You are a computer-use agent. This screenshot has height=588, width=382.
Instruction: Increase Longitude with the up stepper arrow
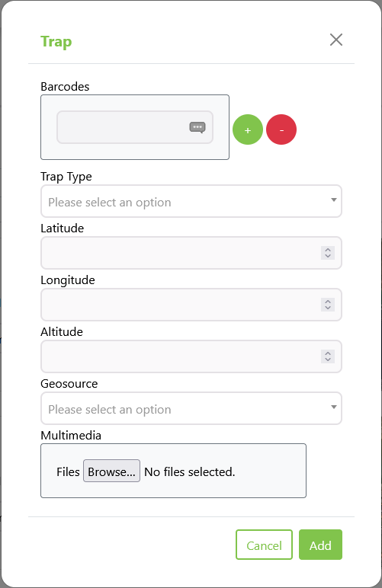coord(328,301)
